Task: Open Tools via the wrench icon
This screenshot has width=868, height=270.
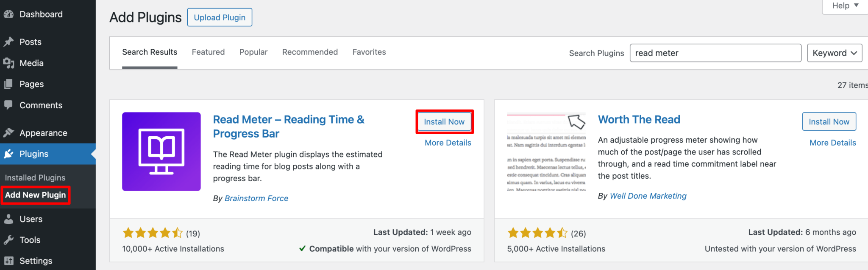Action: 8,239
